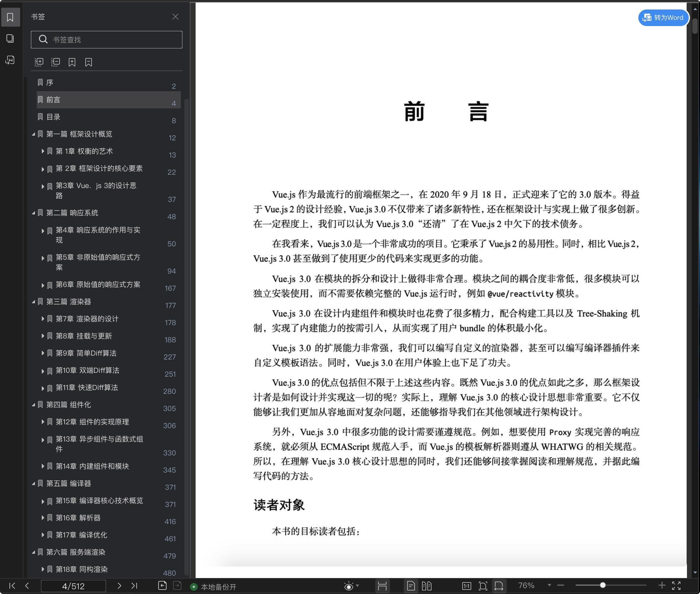700x594 pixels.
Task: Fit page to width icon
Action: click(x=499, y=586)
